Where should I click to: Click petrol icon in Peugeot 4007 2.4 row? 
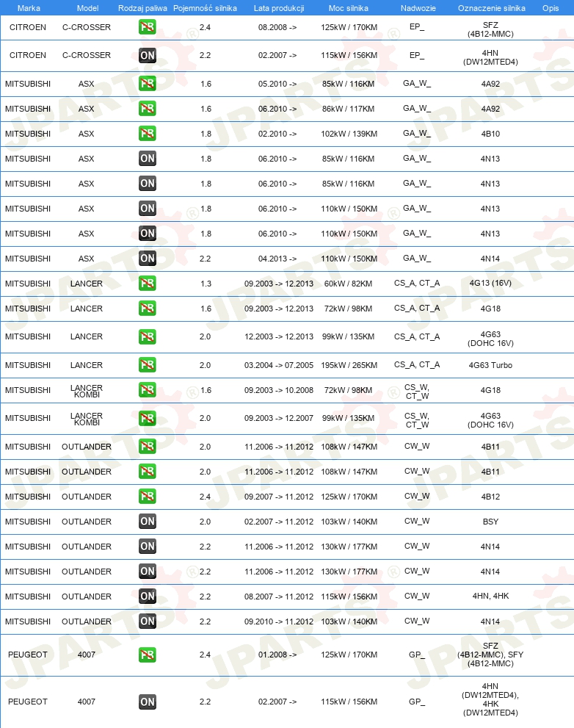147,655
